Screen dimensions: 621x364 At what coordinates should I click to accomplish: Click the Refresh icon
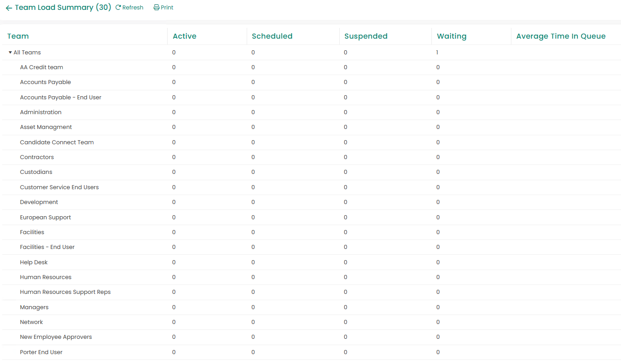pos(119,8)
